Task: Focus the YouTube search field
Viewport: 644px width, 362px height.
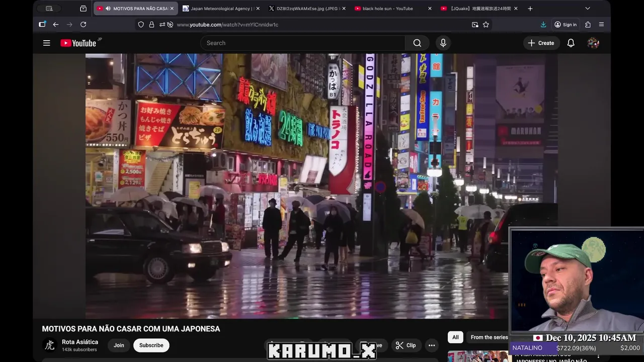Action: click(x=303, y=43)
